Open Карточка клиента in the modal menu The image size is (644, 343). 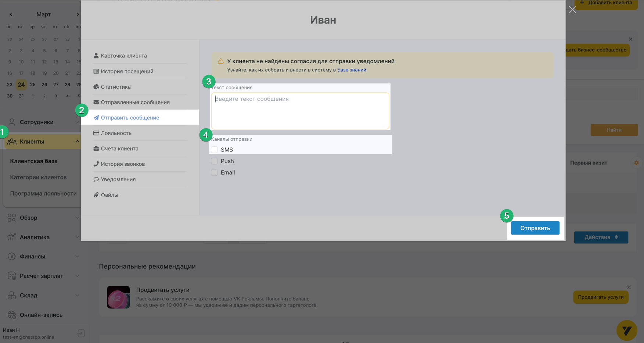(x=124, y=56)
